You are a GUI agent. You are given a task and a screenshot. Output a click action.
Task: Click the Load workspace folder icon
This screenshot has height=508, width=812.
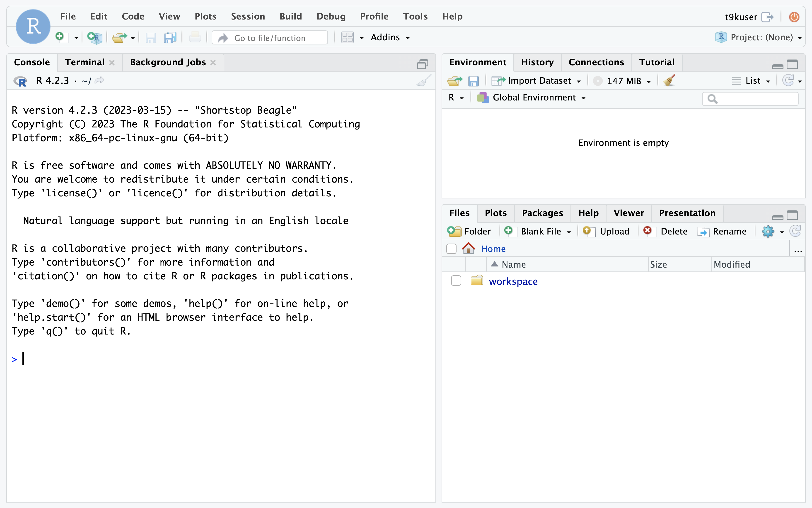pos(455,81)
